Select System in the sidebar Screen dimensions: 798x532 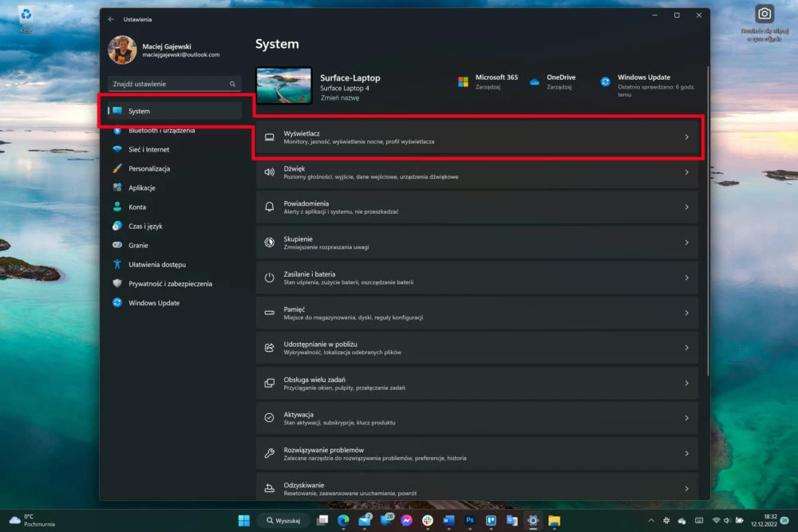point(174,111)
